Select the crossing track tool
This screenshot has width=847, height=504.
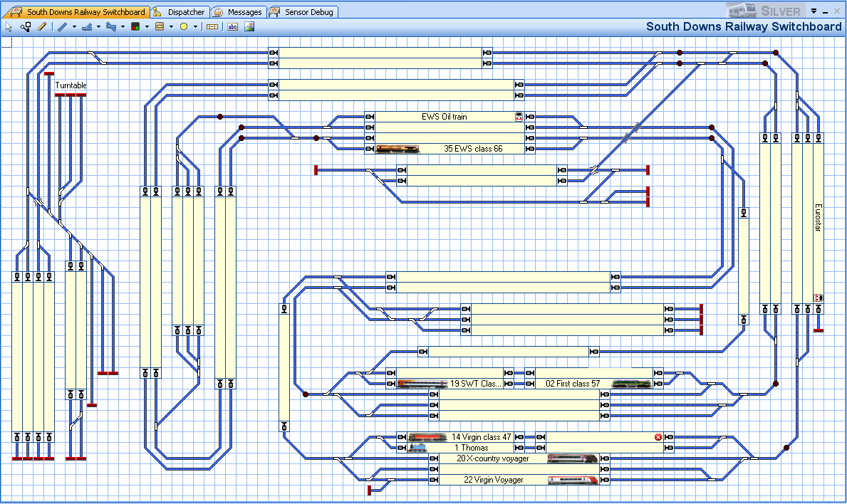click(x=111, y=27)
